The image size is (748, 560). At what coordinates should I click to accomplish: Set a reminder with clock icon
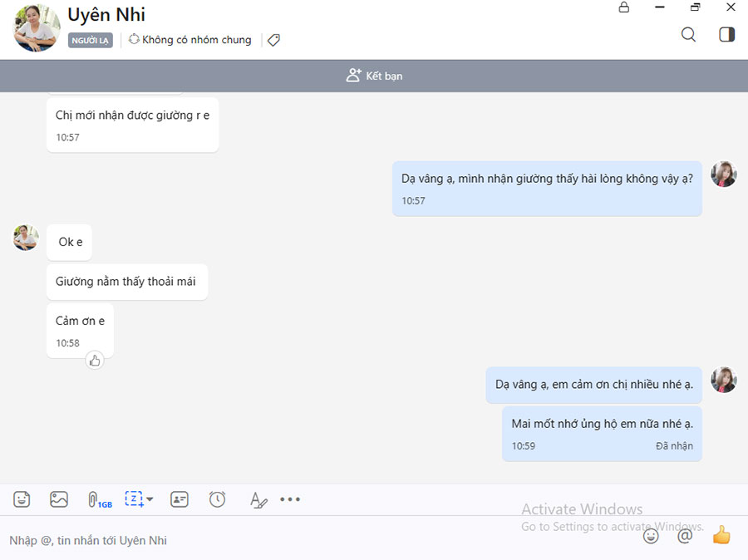point(217,499)
